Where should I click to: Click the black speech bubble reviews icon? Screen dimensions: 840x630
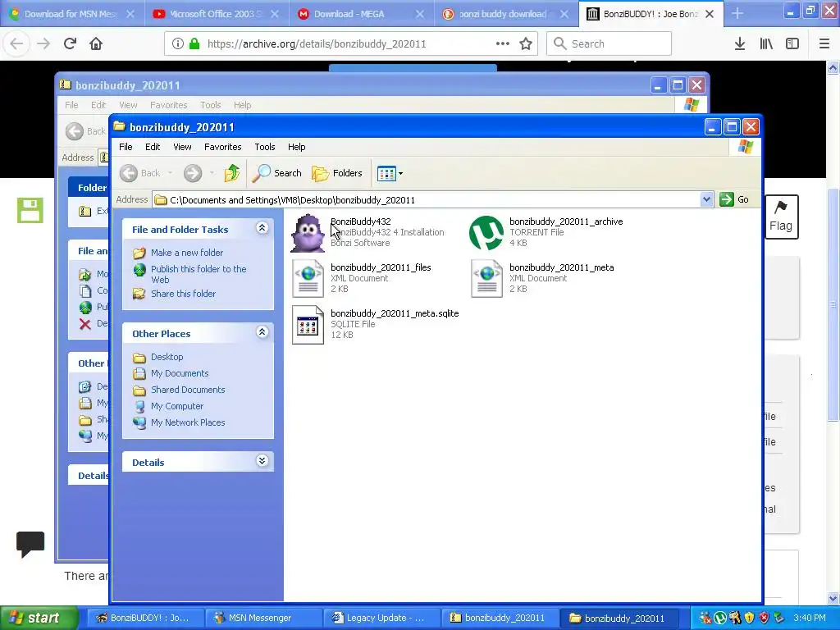point(30,545)
